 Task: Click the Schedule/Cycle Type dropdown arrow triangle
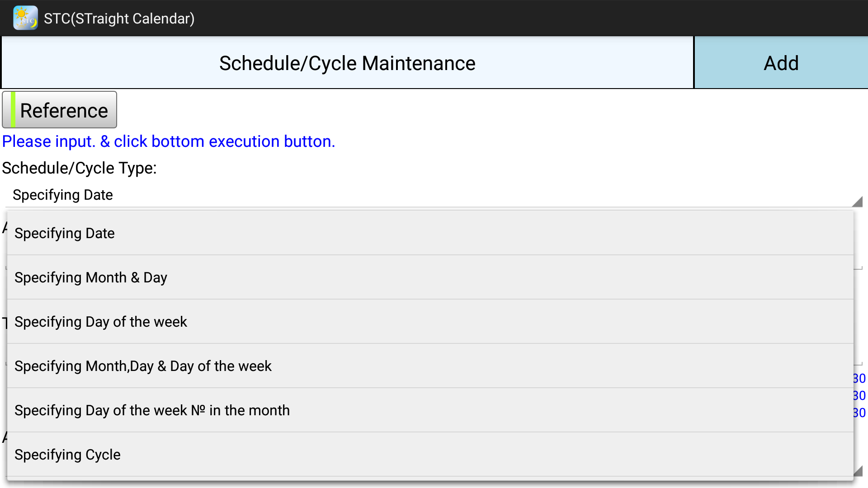click(857, 202)
